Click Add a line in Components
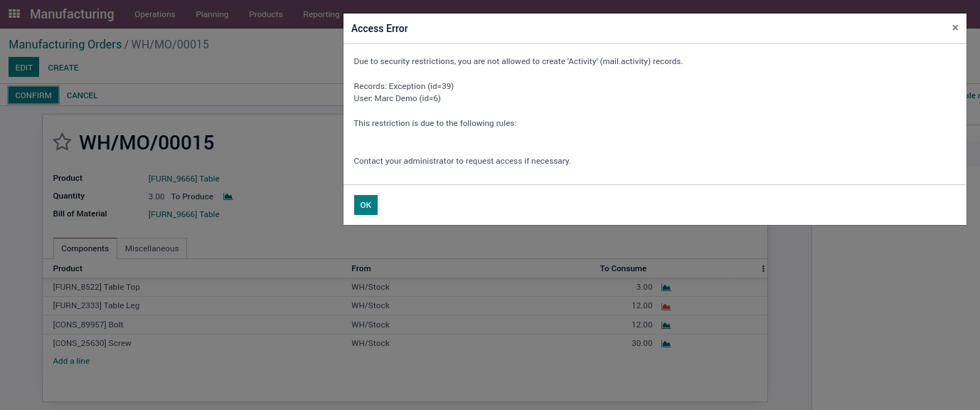980x410 pixels. click(x=71, y=361)
